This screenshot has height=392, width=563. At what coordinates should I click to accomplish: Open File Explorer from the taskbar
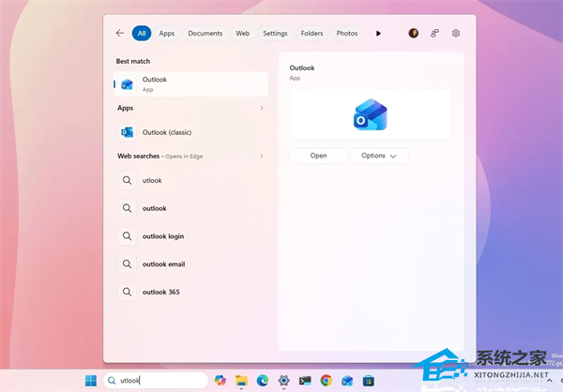click(241, 381)
